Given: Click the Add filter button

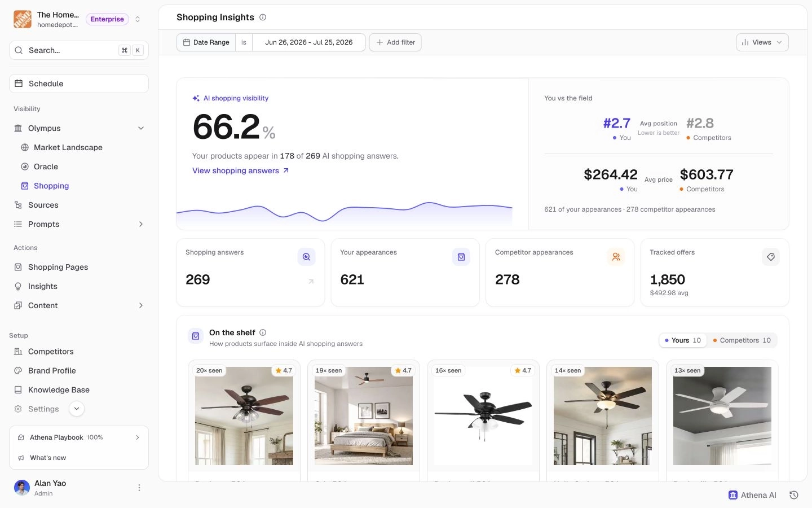Looking at the screenshot, I should pos(395,42).
